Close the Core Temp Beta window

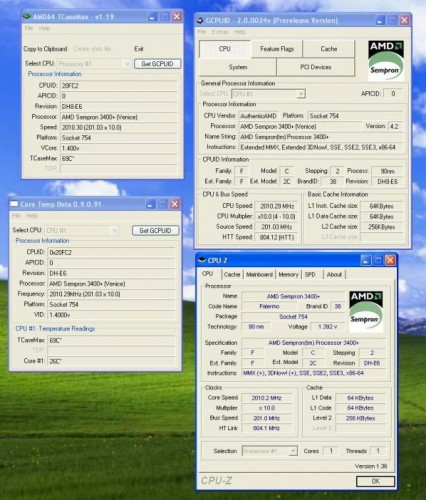(x=175, y=204)
